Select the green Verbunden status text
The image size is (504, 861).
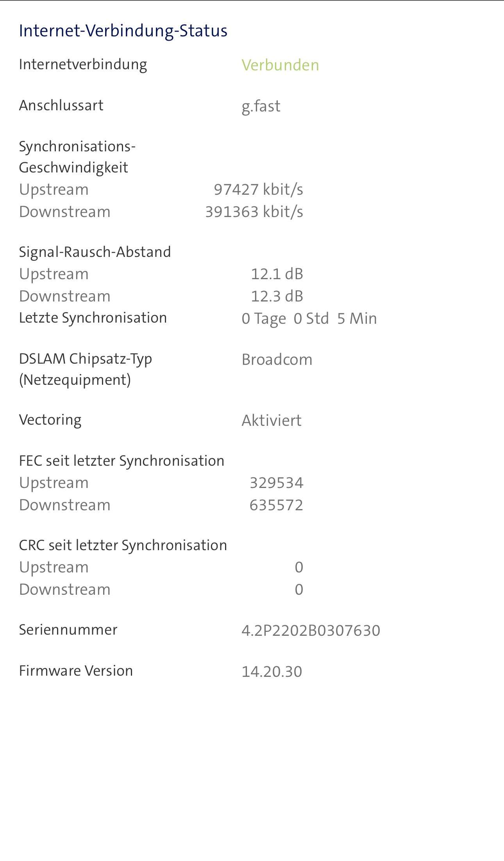(280, 65)
